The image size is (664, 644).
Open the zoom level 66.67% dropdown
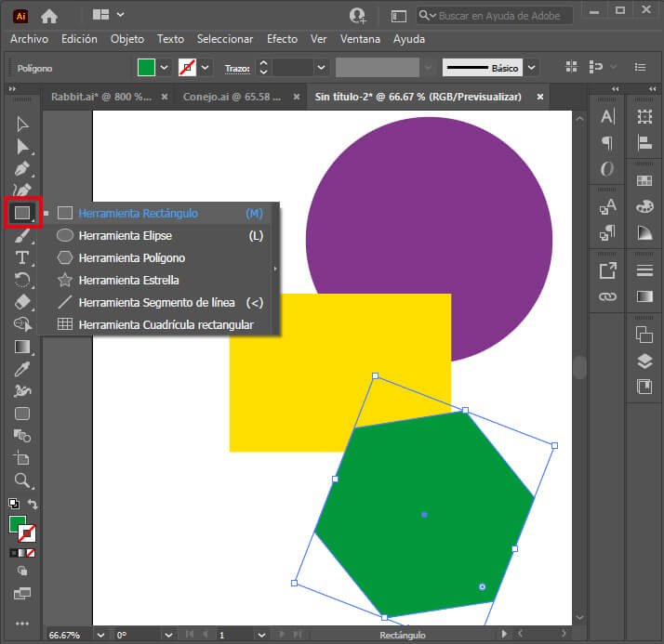(x=100, y=635)
